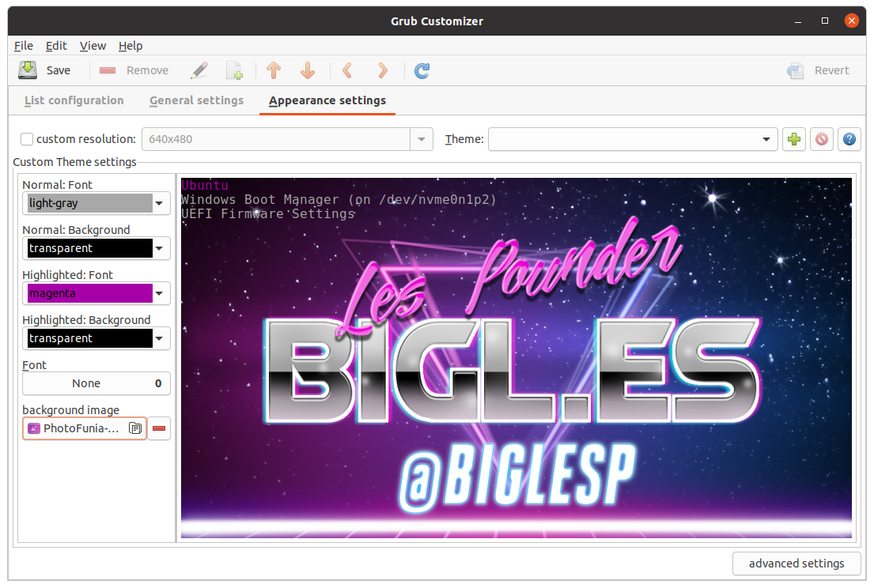This screenshot has width=874, height=588.
Task: Switch to General settings tab
Action: [x=196, y=101]
